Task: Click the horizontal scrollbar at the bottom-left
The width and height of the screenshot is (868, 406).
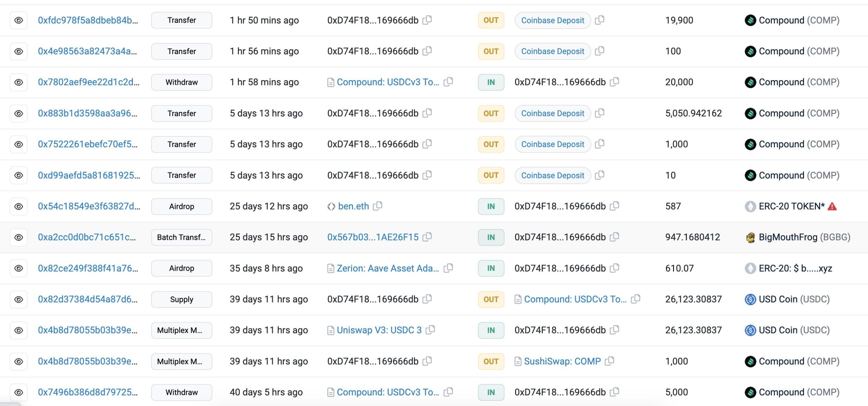Action: click(10, 404)
